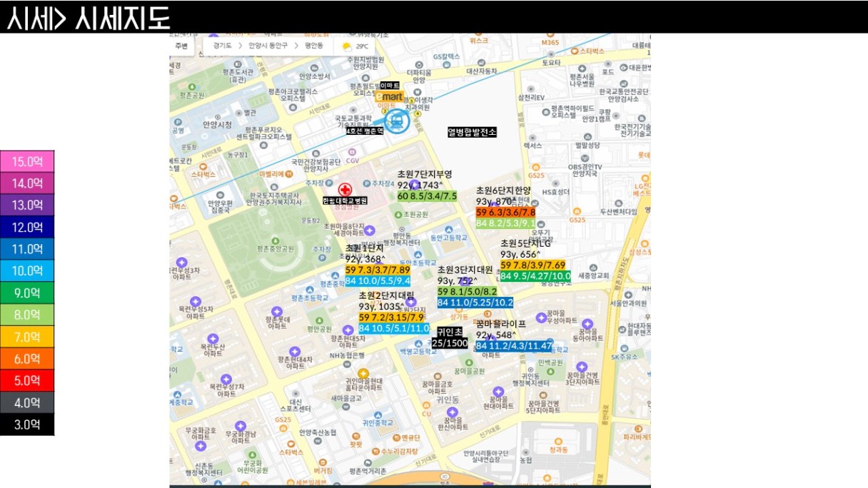Viewport: 868px width, 488px height.
Task: Click the 8.0억 light-green legend swatch
Action: [26, 315]
